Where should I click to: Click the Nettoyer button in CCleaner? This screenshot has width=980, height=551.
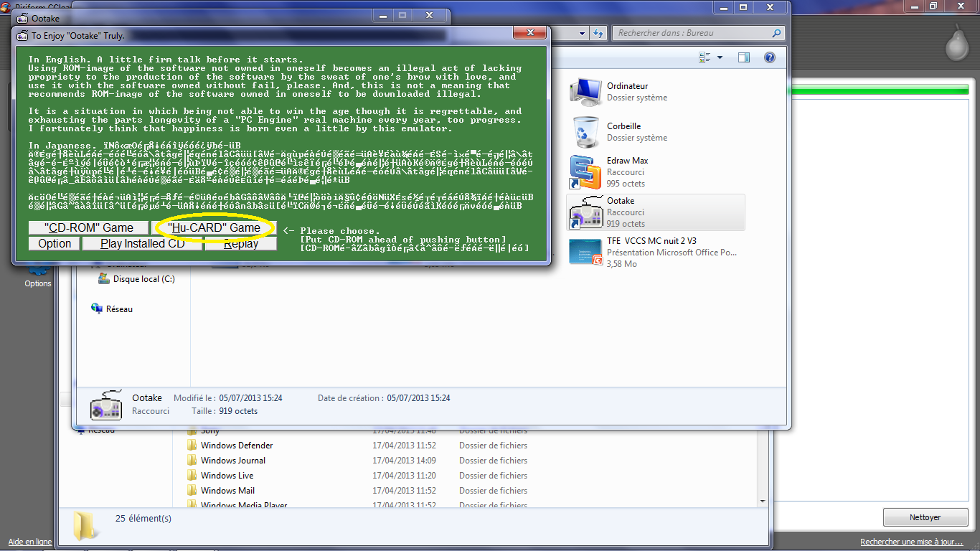coord(925,517)
